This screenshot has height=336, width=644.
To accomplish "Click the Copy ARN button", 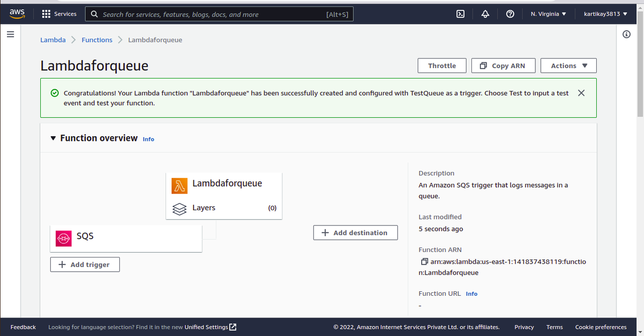I will click(x=503, y=66).
